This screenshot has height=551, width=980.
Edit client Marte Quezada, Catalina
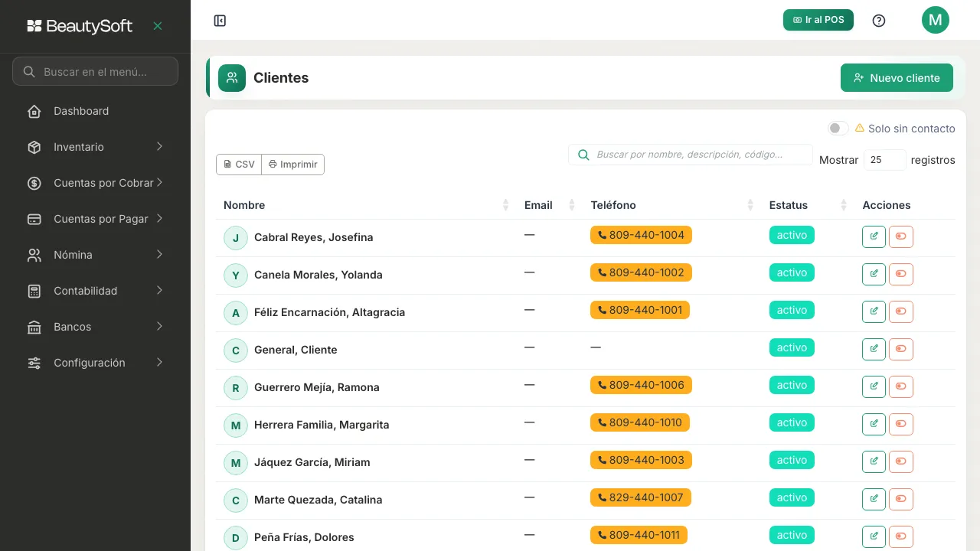[874, 499]
